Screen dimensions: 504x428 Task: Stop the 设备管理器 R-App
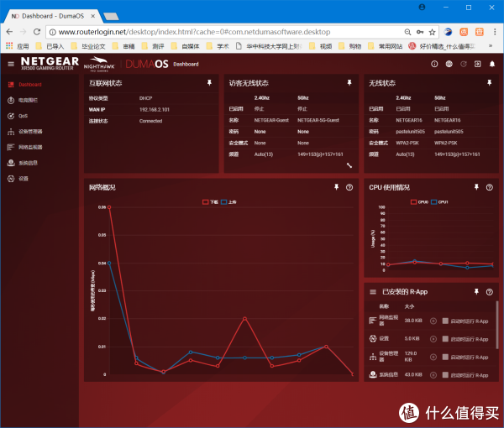[433, 357]
